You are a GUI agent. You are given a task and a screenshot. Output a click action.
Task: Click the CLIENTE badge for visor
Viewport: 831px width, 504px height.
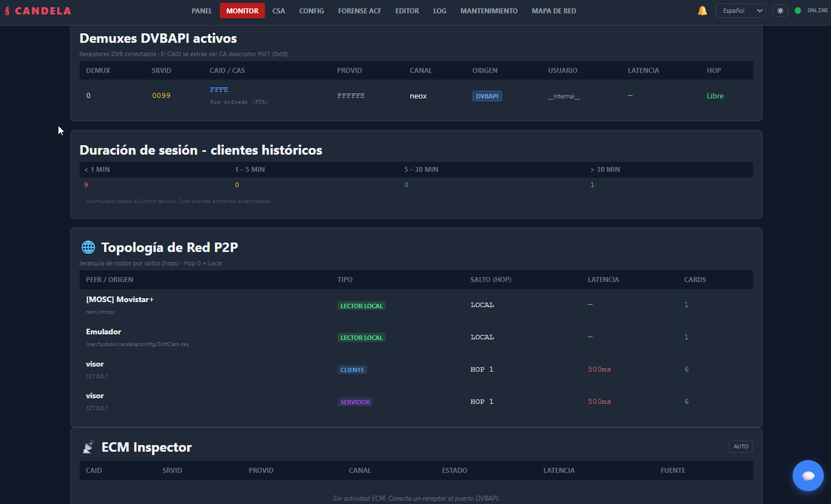352,370
